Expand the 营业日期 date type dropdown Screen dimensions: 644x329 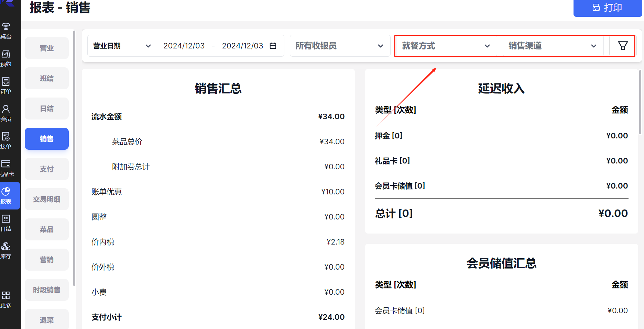coord(122,46)
